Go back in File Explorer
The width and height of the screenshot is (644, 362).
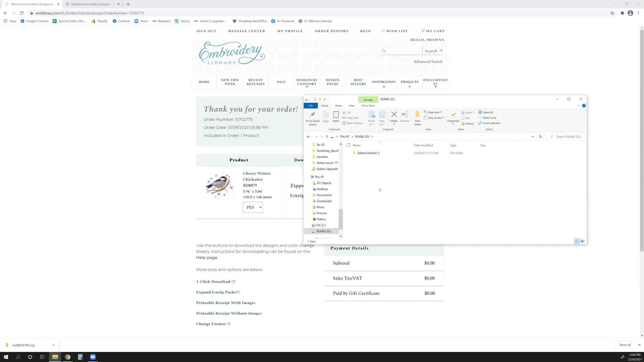pos(308,137)
